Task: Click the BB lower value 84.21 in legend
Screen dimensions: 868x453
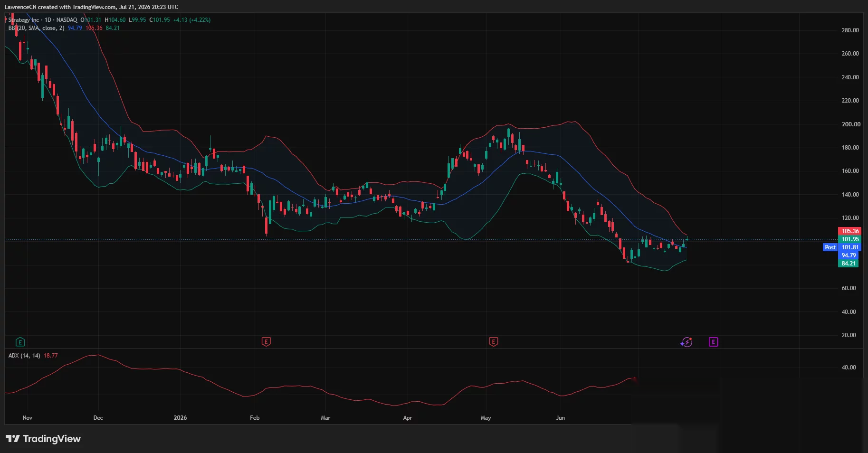Action: click(113, 28)
